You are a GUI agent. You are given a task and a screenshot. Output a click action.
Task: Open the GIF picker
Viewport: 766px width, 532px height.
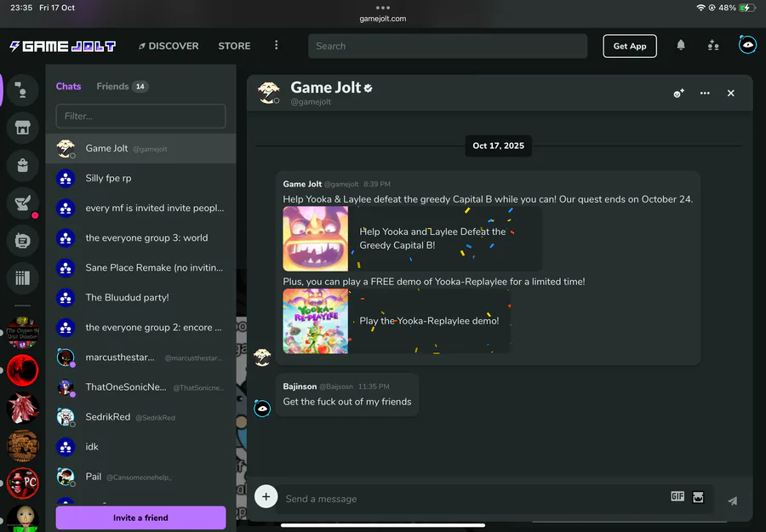[677, 497]
